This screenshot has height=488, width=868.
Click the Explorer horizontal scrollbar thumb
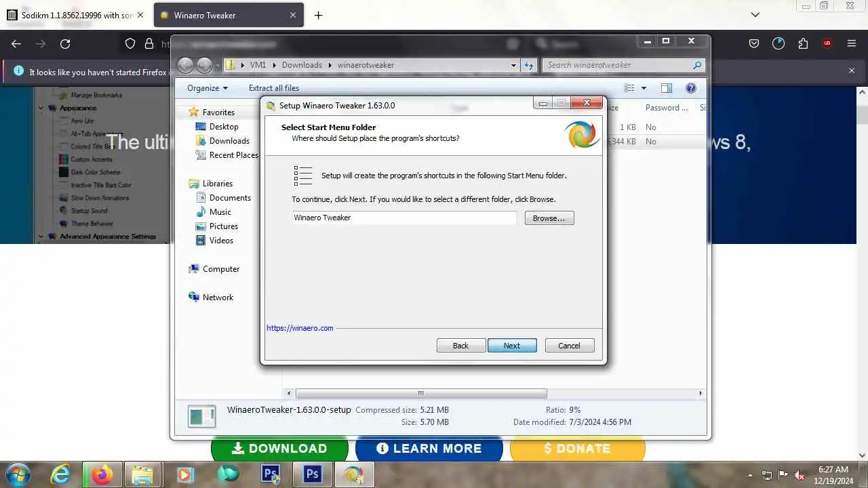tap(421, 393)
